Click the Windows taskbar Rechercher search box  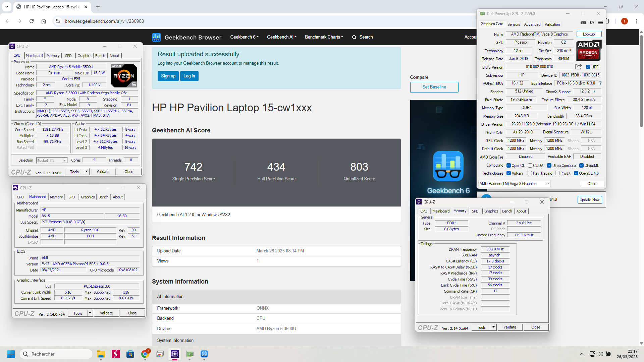[56, 354]
